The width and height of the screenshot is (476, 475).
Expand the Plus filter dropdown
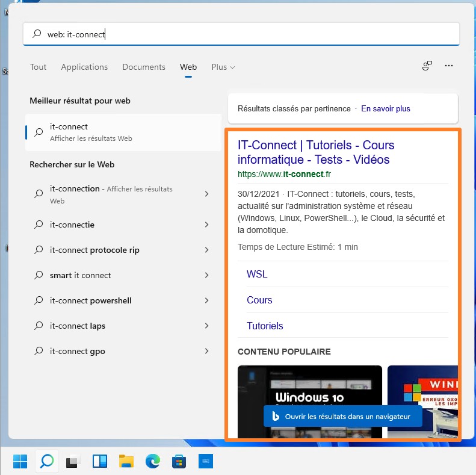(x=223, y=67)
